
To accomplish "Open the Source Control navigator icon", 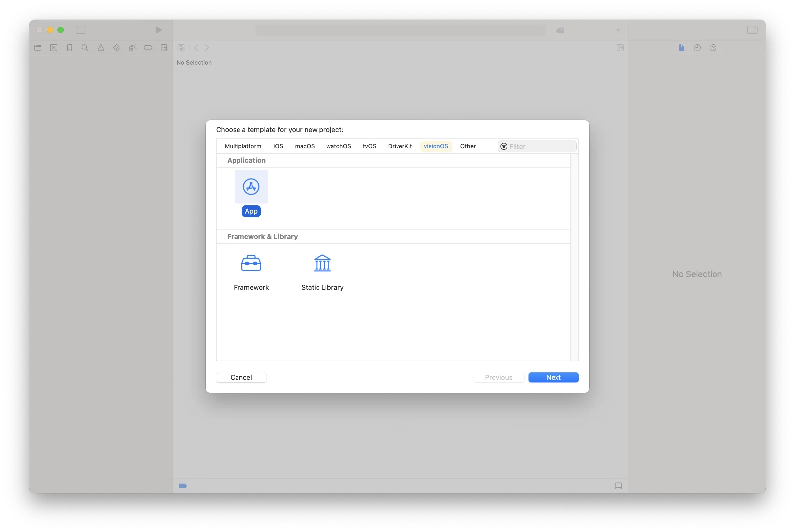I will (x=54, y=48).
